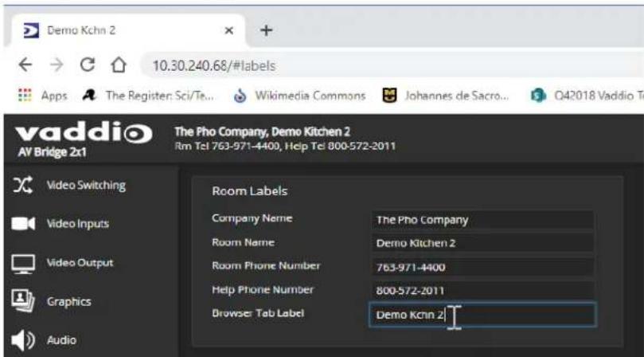Image resolution: width=644 pixels, height=357 pixels.
Task: Click the Wikimedia Commons bookmark favicon
Action: (x=240, y=96)
